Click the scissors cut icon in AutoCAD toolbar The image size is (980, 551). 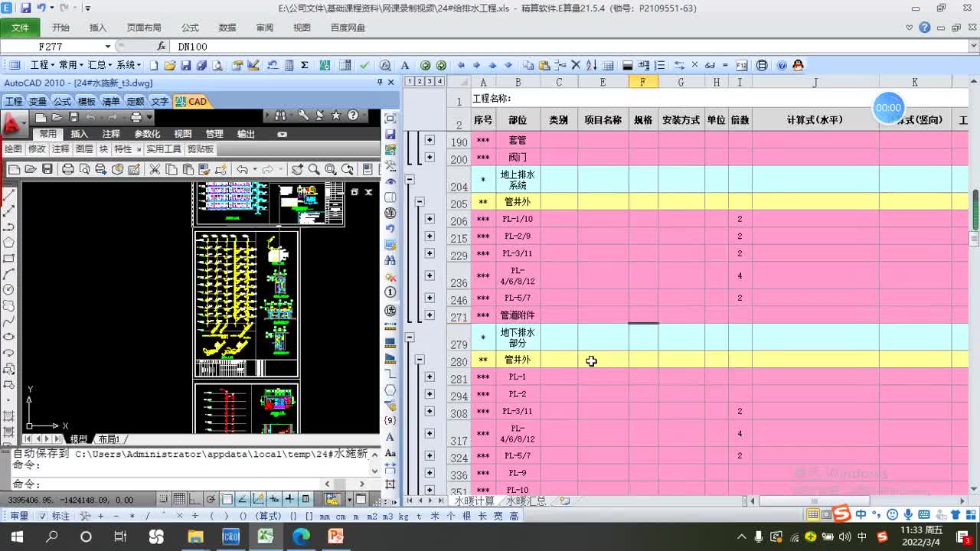(155, 169)
